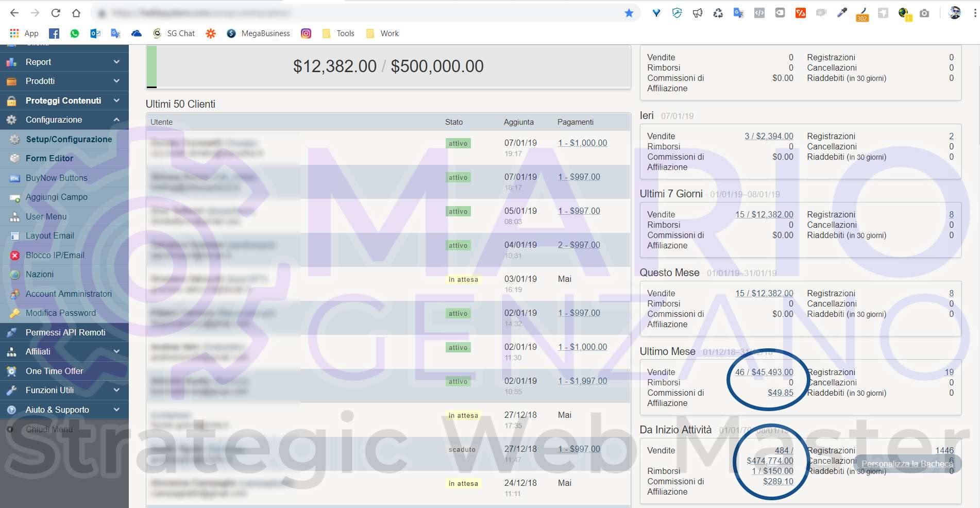Click the Chiudi Menu collapse icon

[x=10, y=429]
